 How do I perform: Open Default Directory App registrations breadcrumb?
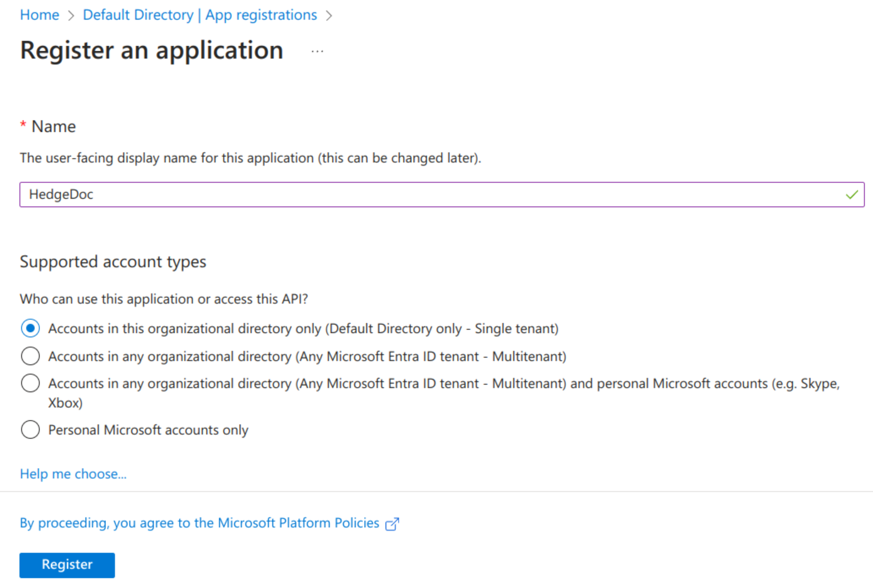point(200,15)
